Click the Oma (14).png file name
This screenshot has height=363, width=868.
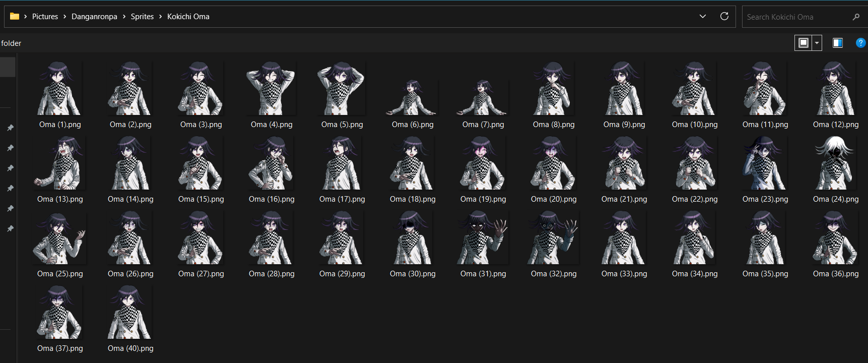tap(130, 199)
